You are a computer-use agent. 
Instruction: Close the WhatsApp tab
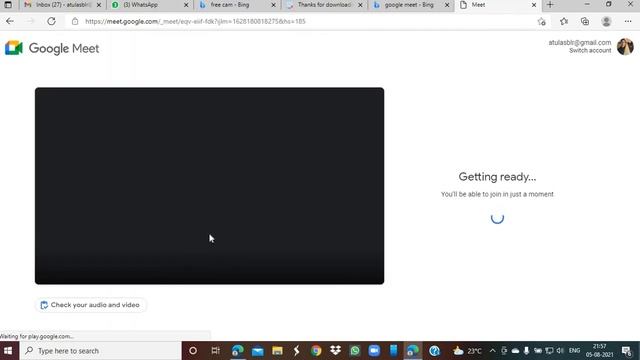coord(186,5)
